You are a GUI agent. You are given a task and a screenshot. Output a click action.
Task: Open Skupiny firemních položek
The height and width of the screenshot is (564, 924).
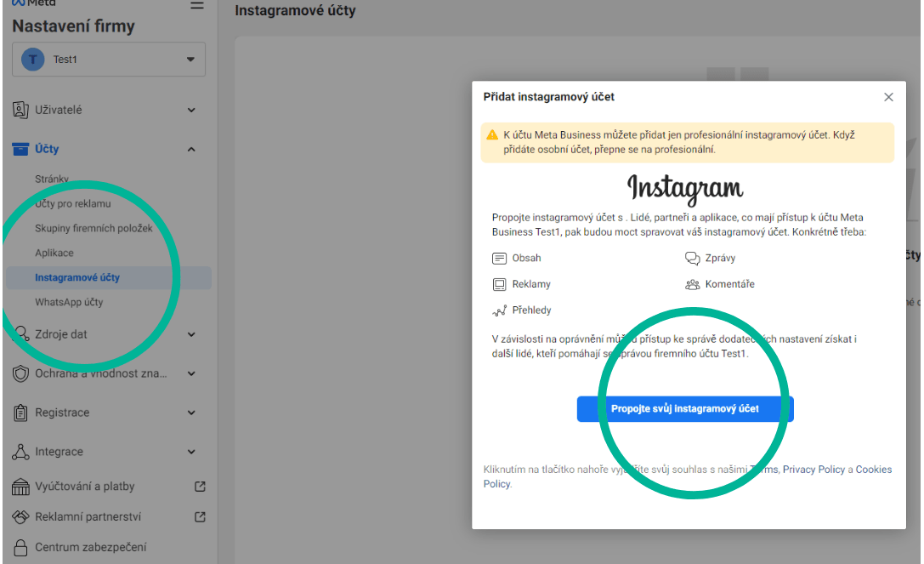tap(94, 228)
